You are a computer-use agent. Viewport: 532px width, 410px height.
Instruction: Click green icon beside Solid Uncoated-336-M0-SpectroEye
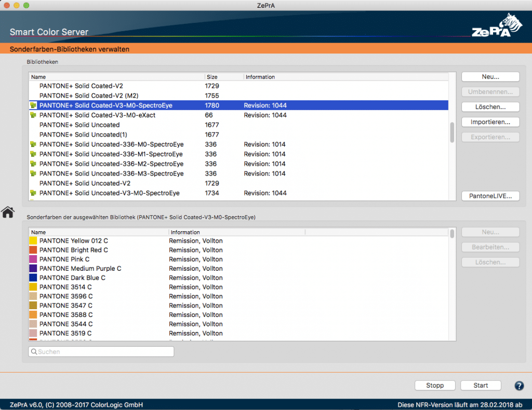tap(33, 144)
